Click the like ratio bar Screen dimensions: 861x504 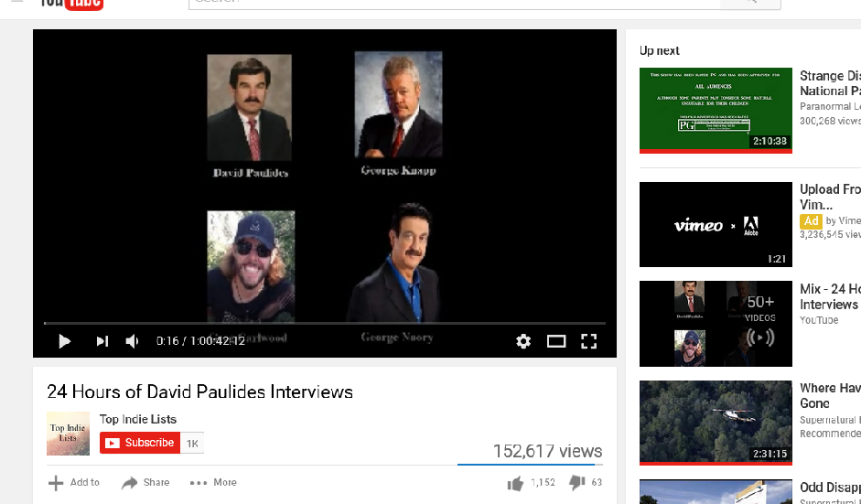tap(530, 465)
